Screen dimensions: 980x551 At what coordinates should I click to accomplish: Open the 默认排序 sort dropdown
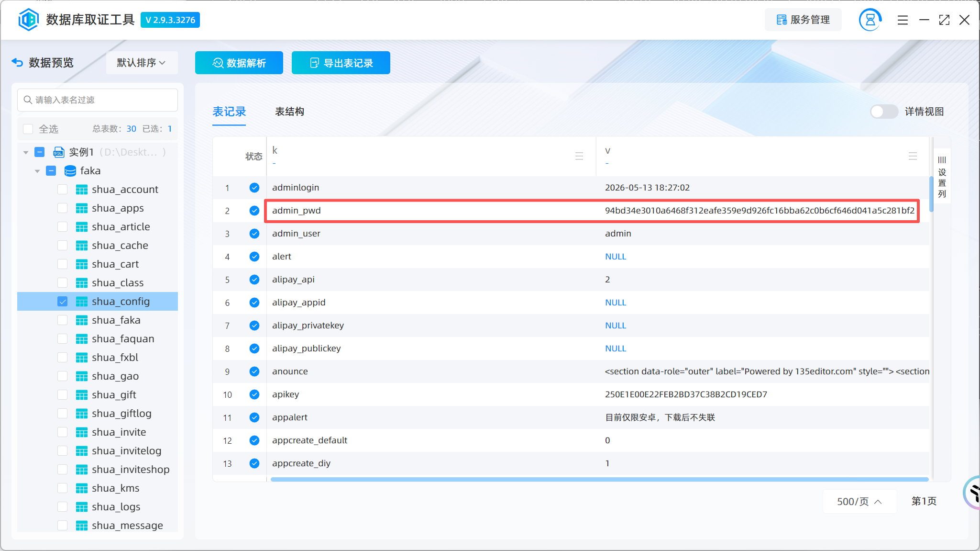tap(142, 63)
